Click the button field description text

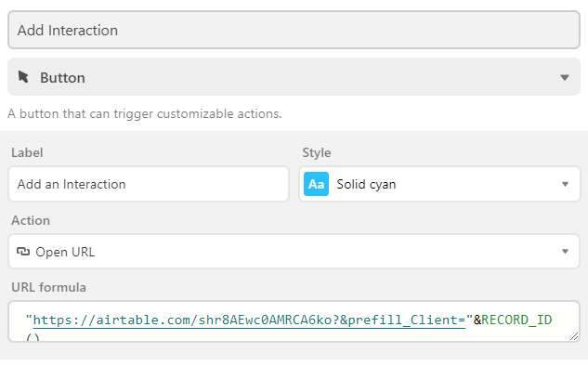(x=144, y=113)
